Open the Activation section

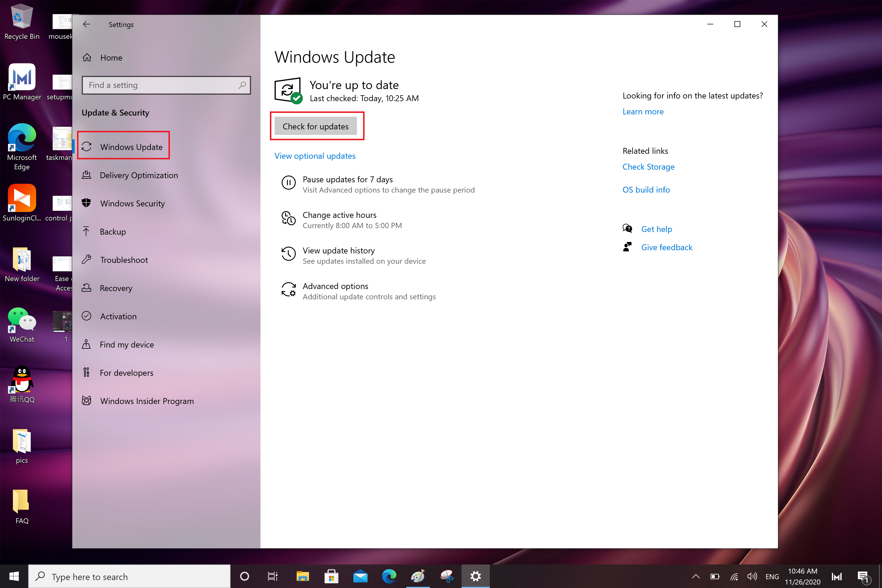pyautogui.click(x=118, y=316)
